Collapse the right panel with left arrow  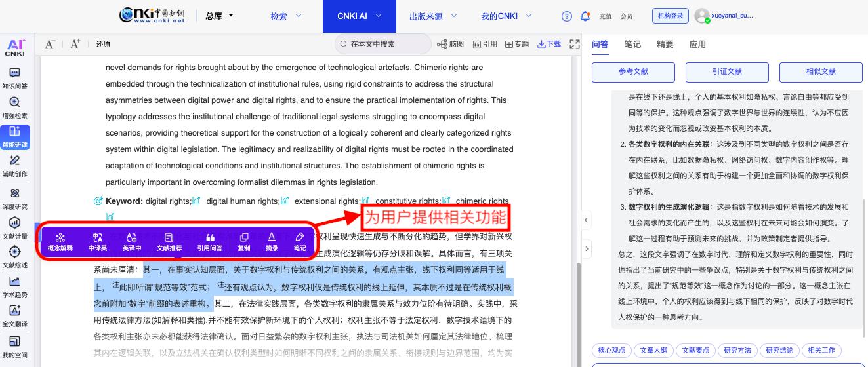pos(587,220)
